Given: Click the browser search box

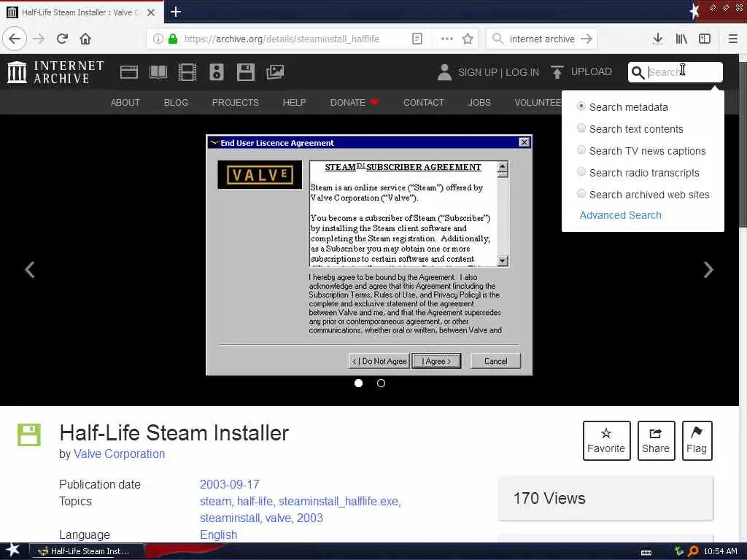Looking at the screenshot, I should (542, 39).
